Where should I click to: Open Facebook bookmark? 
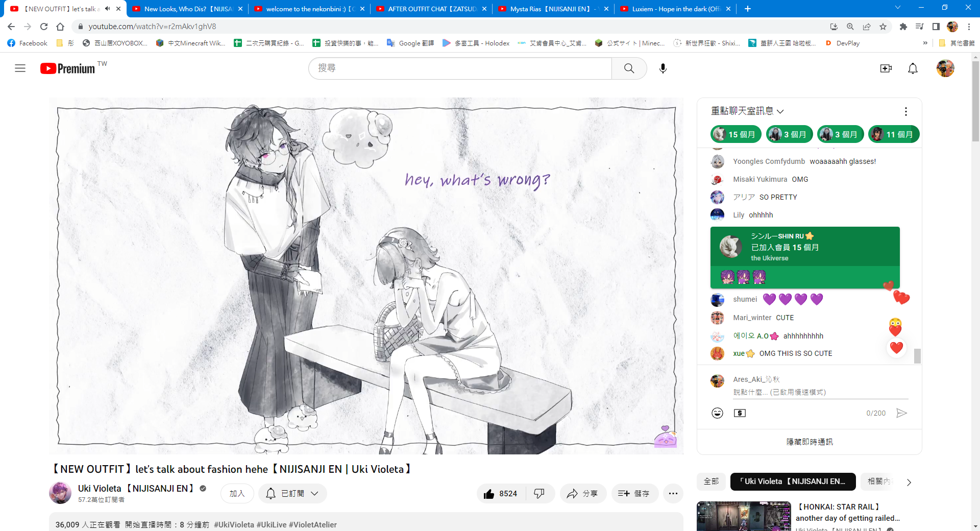point(28,43)
